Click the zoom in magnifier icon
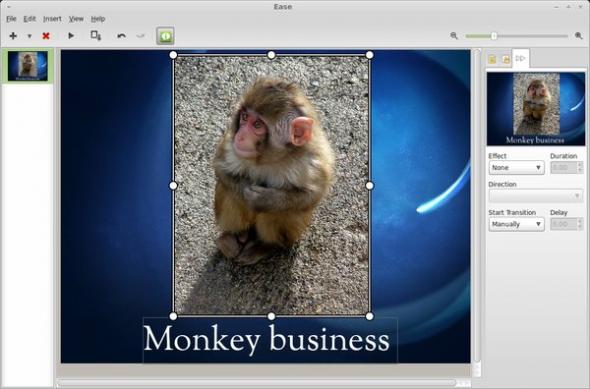 coord(579,36)
